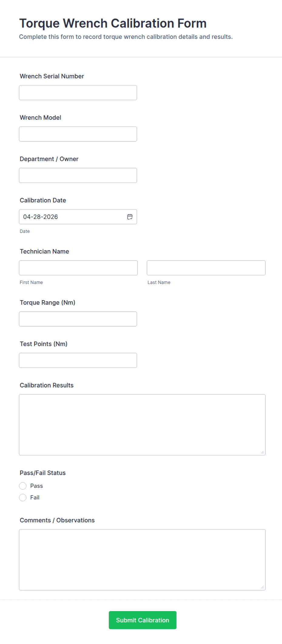
Task: Activate the Torque Range (Nm) input
Action: click(x=78, y=319)
